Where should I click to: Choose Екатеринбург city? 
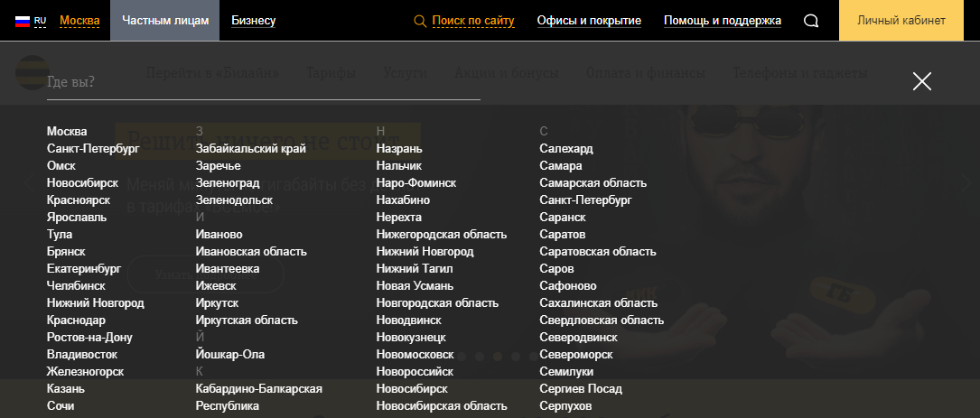pyautogui.click(x=84, y=269)
